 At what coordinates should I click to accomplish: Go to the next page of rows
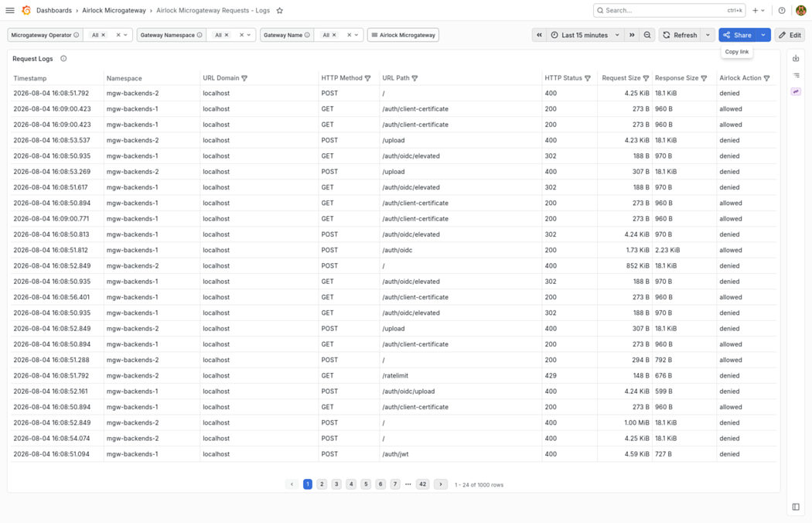(x=441, y=484)
